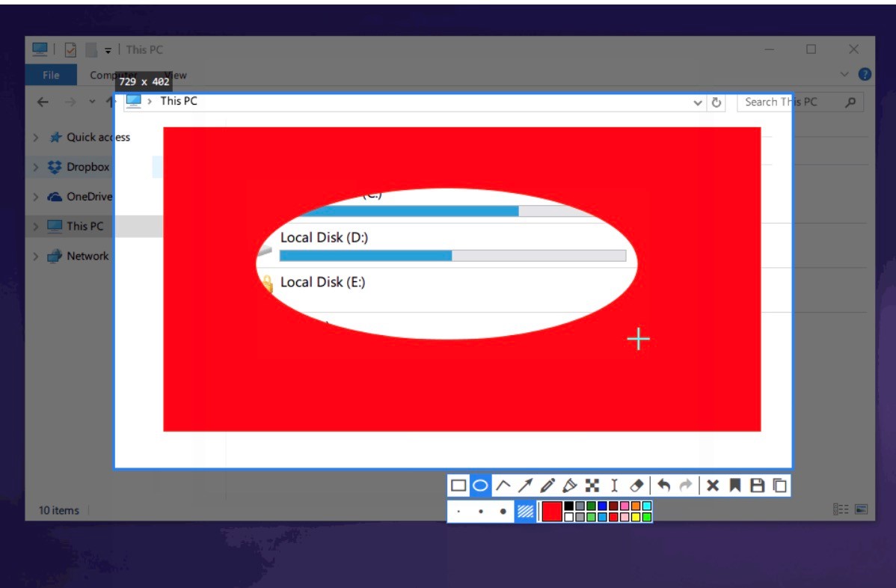
Task: Pick the yellow color swatch
Action: [636, 517]
